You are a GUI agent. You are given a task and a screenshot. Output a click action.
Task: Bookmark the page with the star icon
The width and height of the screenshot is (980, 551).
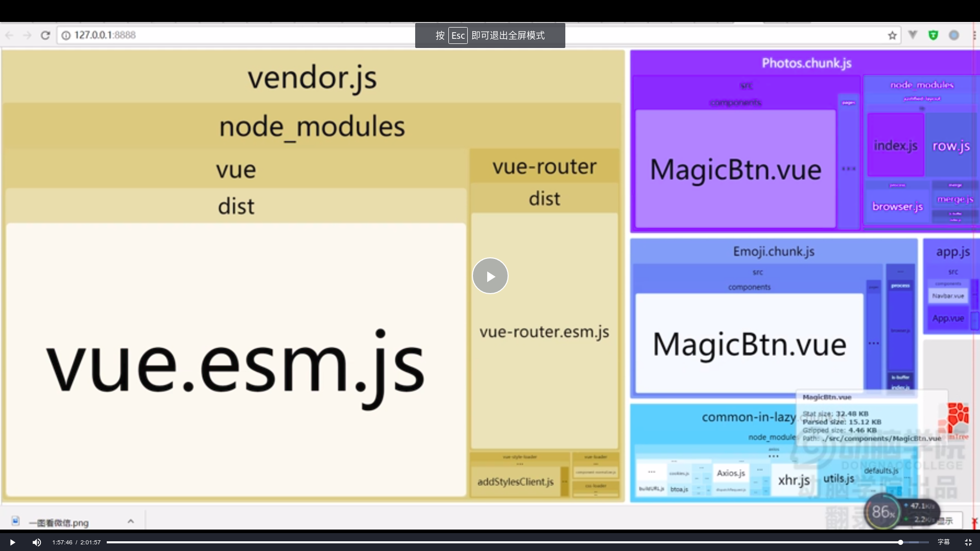coord(892,35)
